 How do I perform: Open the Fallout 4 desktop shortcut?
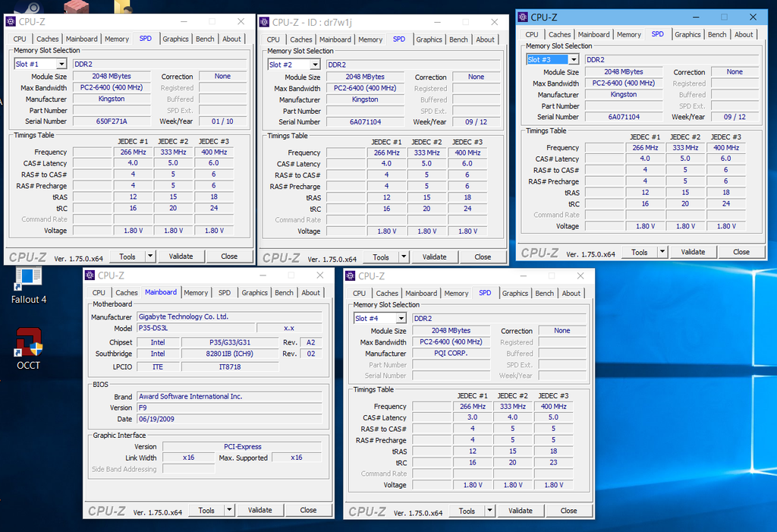pos(28,286)
